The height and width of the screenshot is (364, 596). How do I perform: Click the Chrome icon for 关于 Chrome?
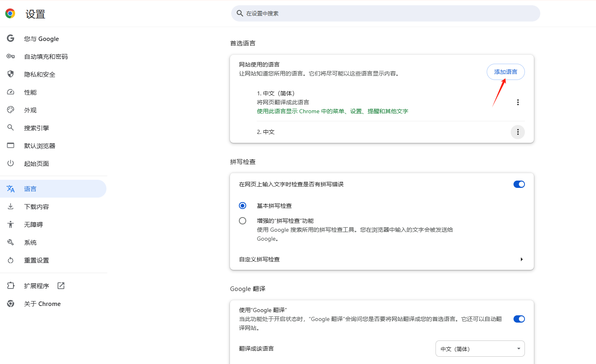(x=11, y=304)
